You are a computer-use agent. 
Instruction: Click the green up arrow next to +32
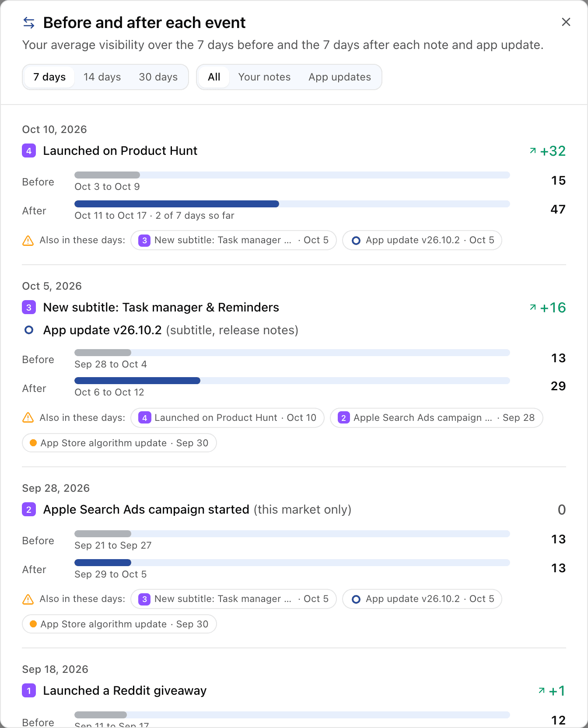point(533,151)
